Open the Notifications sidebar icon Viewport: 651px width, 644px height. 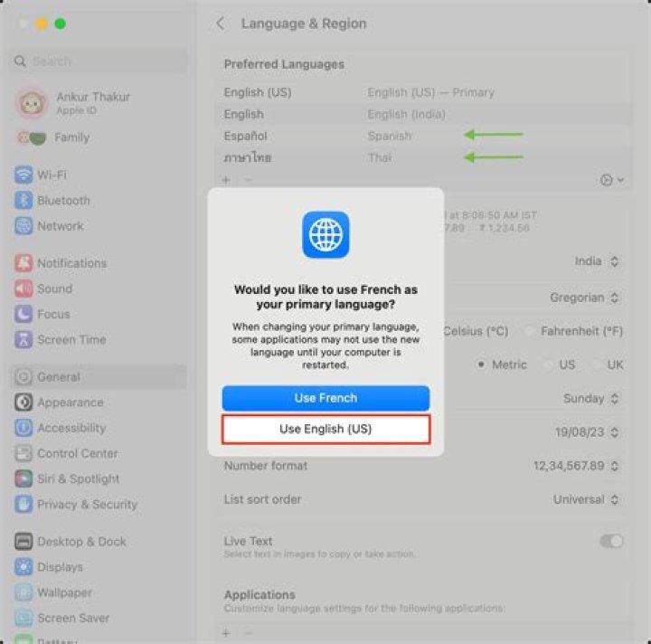(x=24, y=263)
